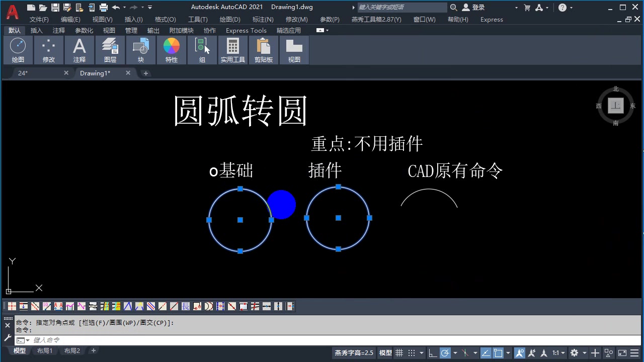This screenshot has width=644, height=362.
Task: Switch to the 布局1 layout tab
Action: [45, 350]
